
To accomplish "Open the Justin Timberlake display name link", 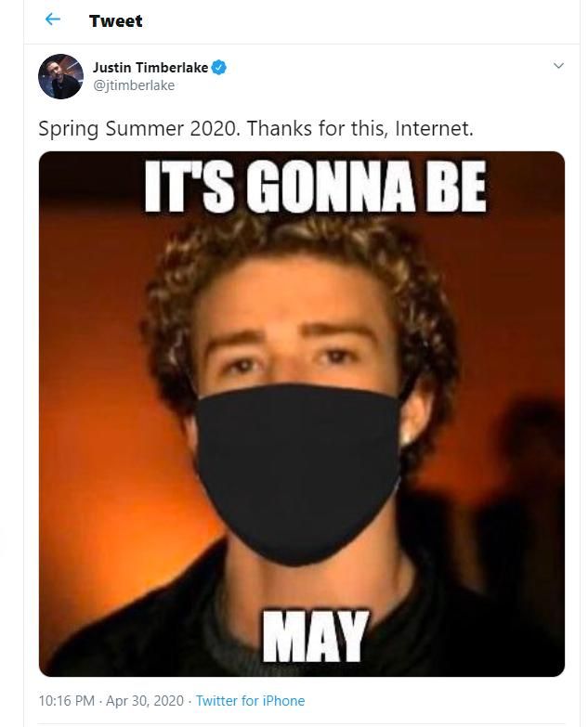I will pyautogui.click(x=150, y=68).
